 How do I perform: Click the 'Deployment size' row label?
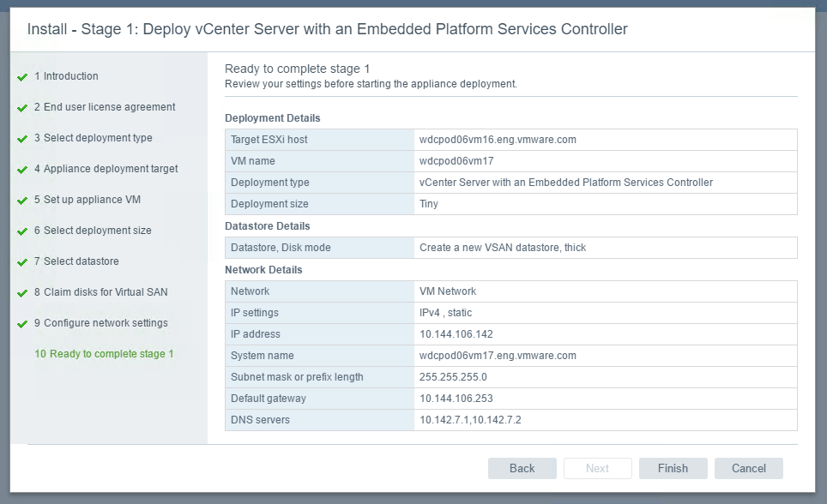pos(269,204)
